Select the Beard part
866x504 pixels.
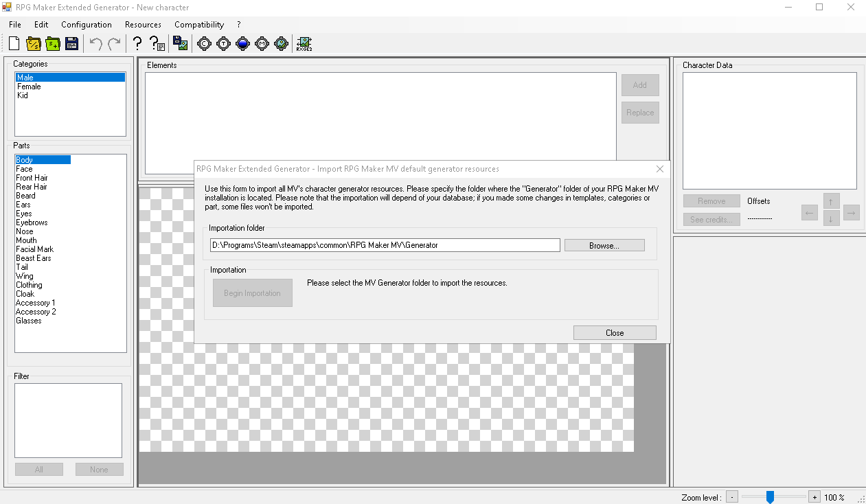(x=25, y=196)
